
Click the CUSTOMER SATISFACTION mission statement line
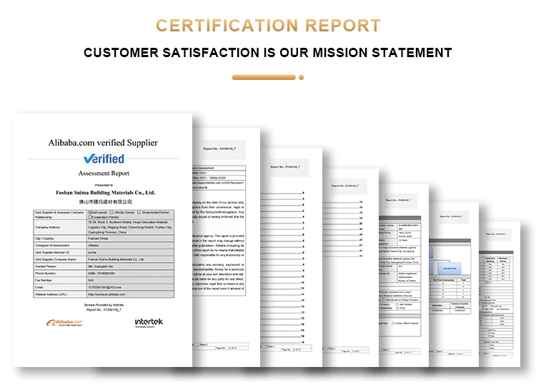(268, 53)
